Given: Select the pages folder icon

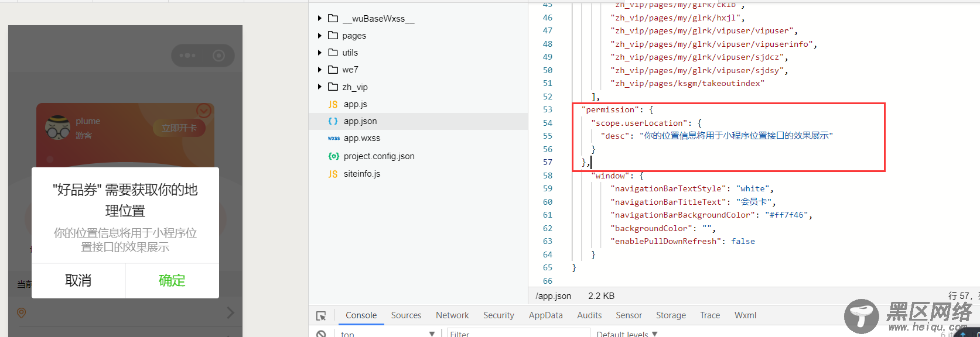Looking at the screenshot, I should coord(333,35).
